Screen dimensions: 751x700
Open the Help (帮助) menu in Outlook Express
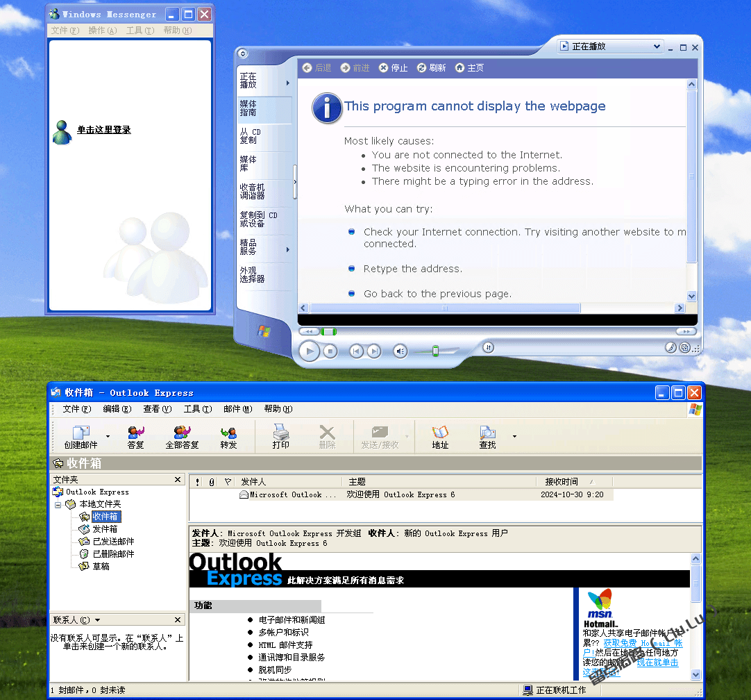[x=278, y=409]
